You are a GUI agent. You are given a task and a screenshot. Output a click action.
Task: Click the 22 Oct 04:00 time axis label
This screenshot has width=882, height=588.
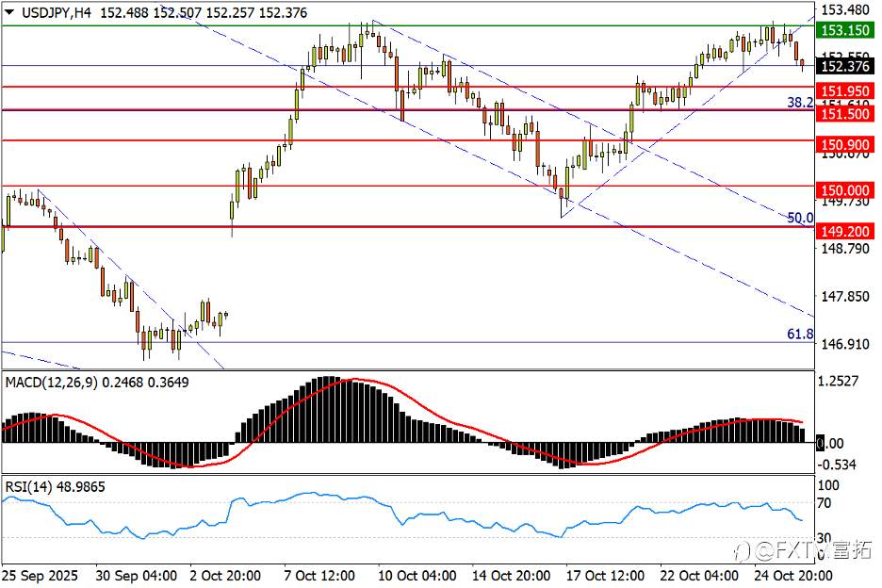click(x=699, y=576)
